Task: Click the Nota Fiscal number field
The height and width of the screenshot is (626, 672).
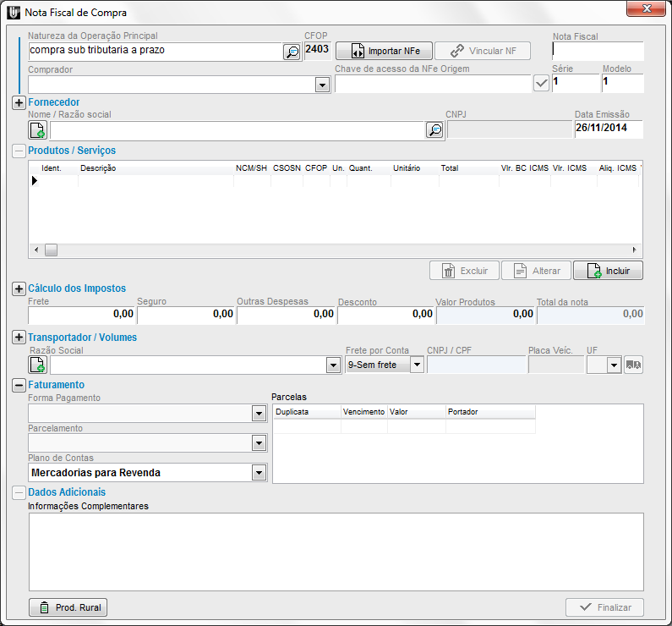Action: (597, 50)
